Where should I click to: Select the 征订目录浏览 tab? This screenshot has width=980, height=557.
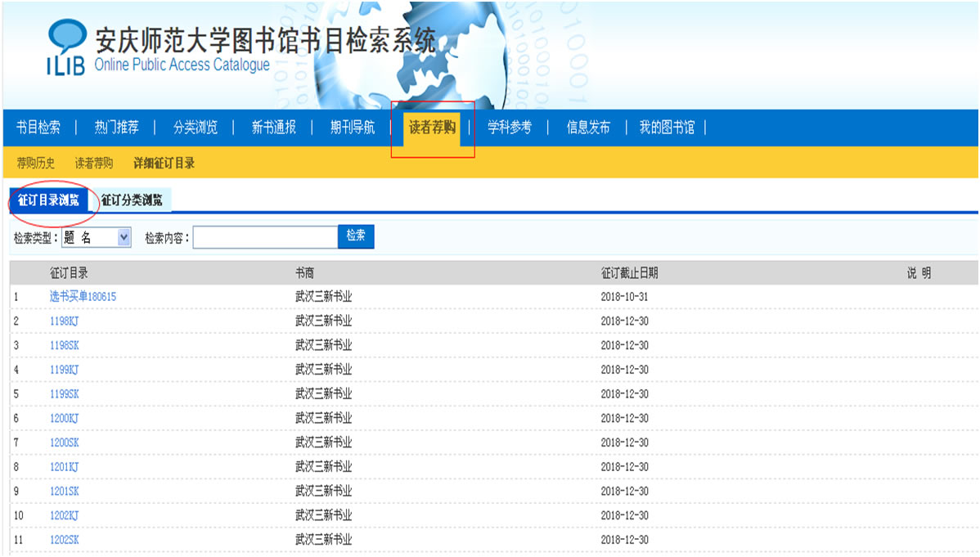tap(48, 200)
